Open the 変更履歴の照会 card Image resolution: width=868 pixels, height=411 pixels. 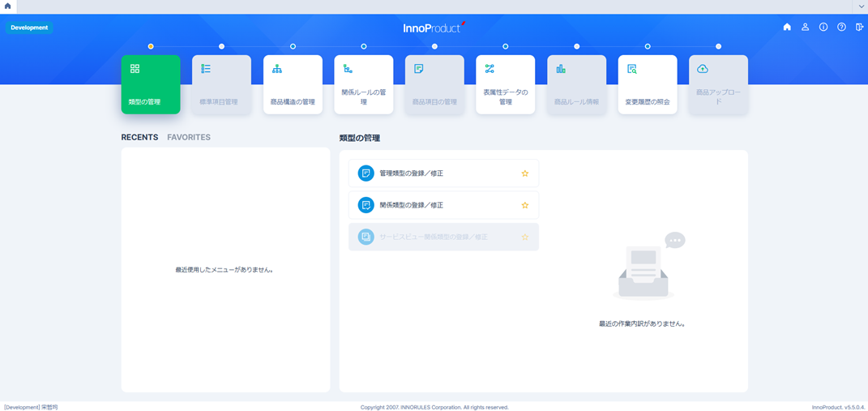click(647, 84)
